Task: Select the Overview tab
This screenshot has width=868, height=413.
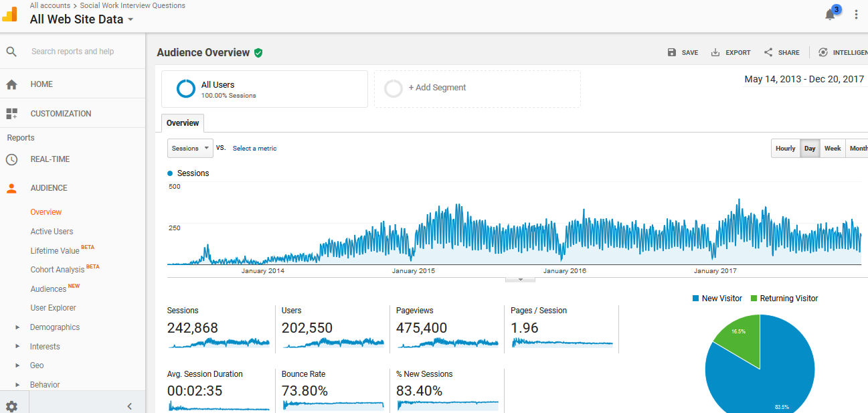Action: tap(183, 123)
